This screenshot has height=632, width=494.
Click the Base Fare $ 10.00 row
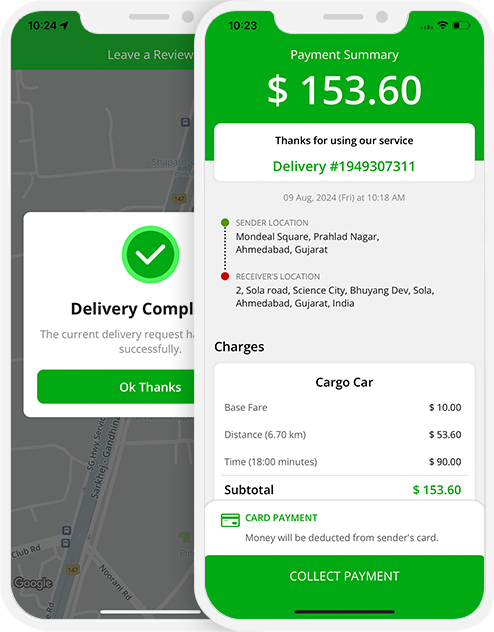tap(343, 407)
